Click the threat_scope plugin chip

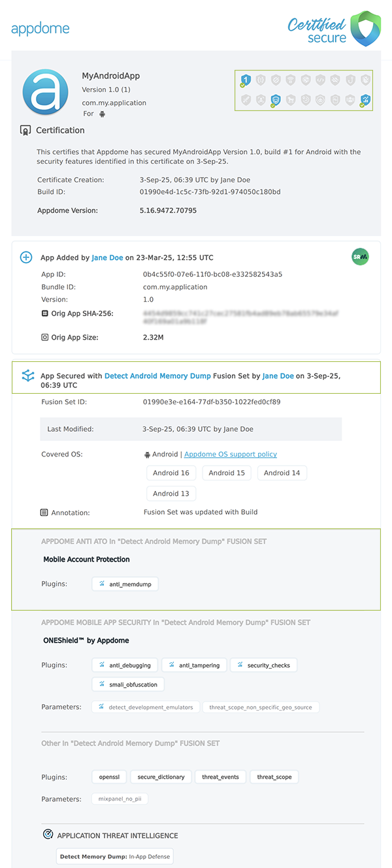(x=274, y=777)
